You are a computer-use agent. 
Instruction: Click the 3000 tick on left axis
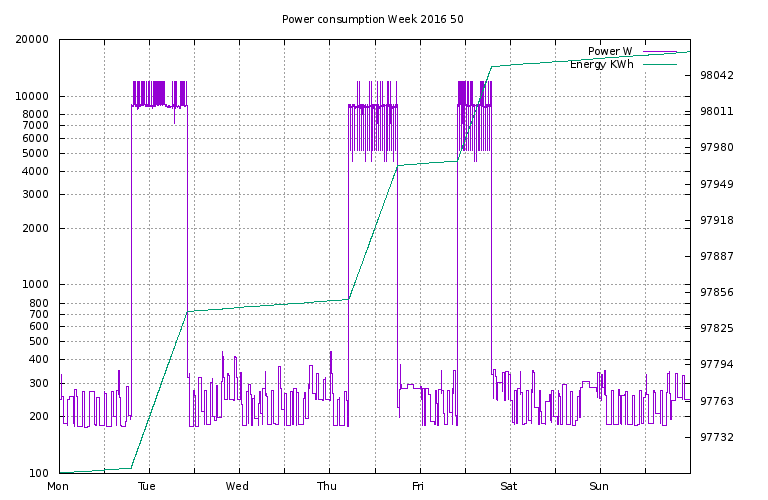pyautogui.click(x=35, y=195)
